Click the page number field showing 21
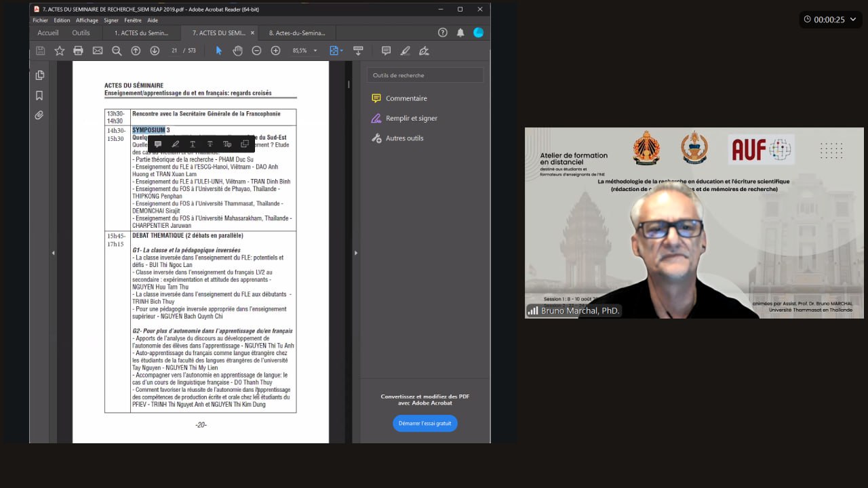The width and height of the screenshot is (868, 488). (174, 51)
